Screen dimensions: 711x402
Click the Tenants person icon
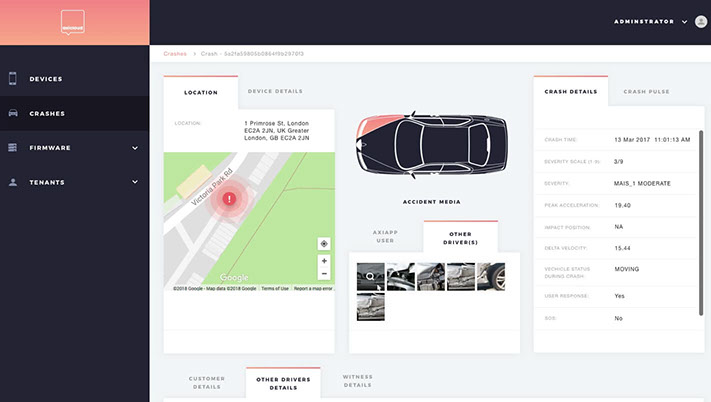(x=13, y=182)
